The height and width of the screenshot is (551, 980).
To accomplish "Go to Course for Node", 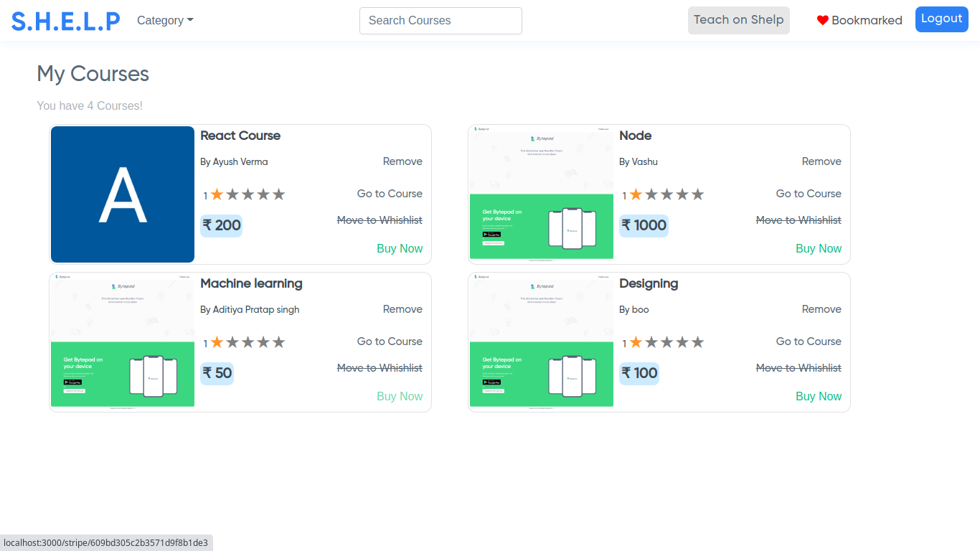I will click(809, 194).
